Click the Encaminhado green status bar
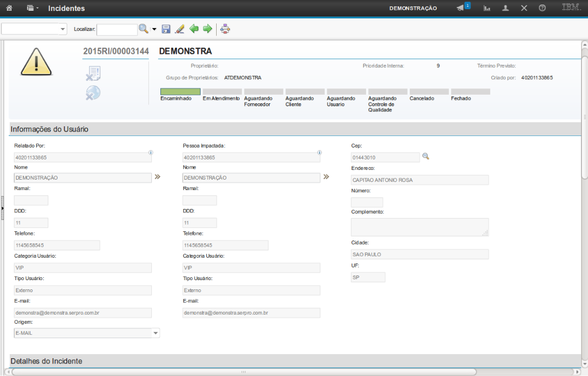The image size is (588, 376). click(180, 91)
